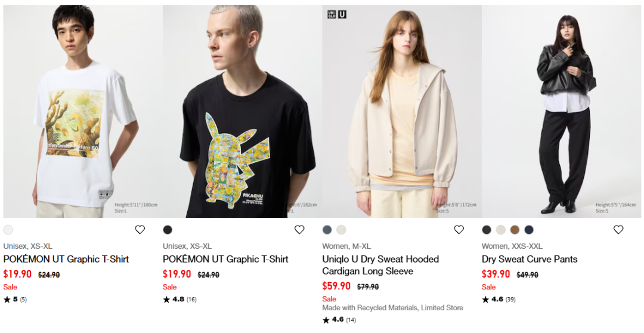The height and width of the screenshot is (333, 644).
Task: Choose blue-gray swatch for Hooded Cardigan
Action: coord(327,230)
